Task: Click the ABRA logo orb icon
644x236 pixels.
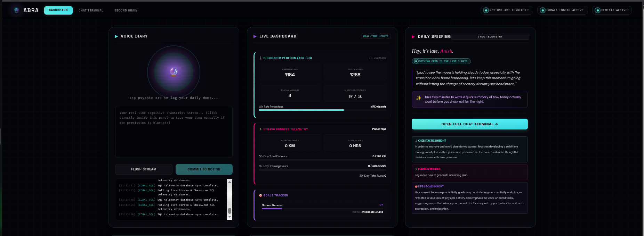Action: pos(16,10)
